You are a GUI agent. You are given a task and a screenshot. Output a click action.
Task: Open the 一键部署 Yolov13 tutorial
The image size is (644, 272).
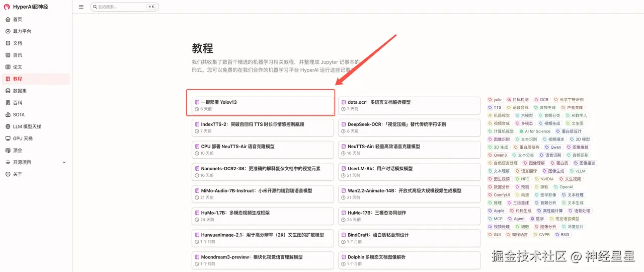tap(263, 105)
